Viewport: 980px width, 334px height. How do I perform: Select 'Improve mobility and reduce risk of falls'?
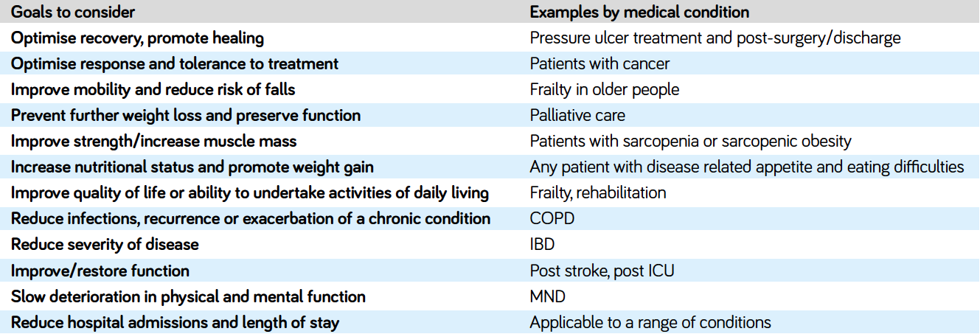[153, 89]
